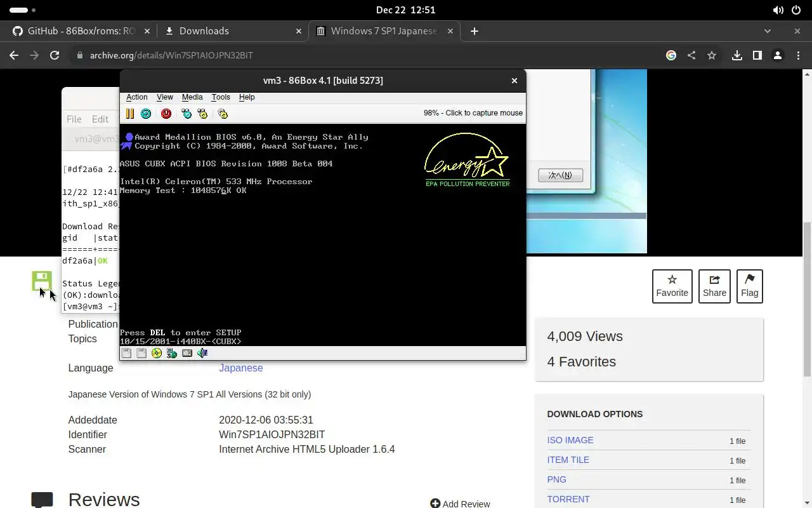
Task: Send Ctrl+Alt+Esc via 86Box toolbar icon
Action: 202,114
